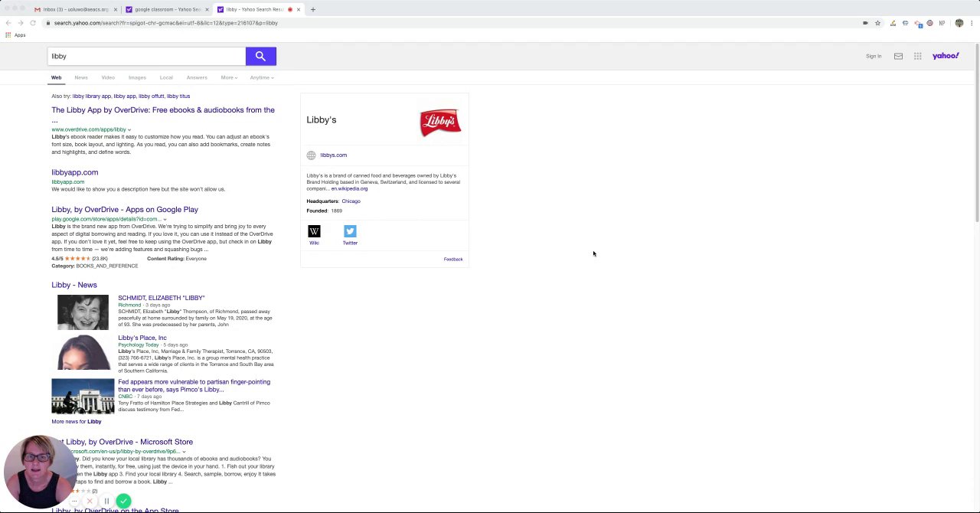This screenshot has width=980, height=513.
Task: Open The Libby App by OverDrive result
Action: pyautogui.click(x=163, y=114)
